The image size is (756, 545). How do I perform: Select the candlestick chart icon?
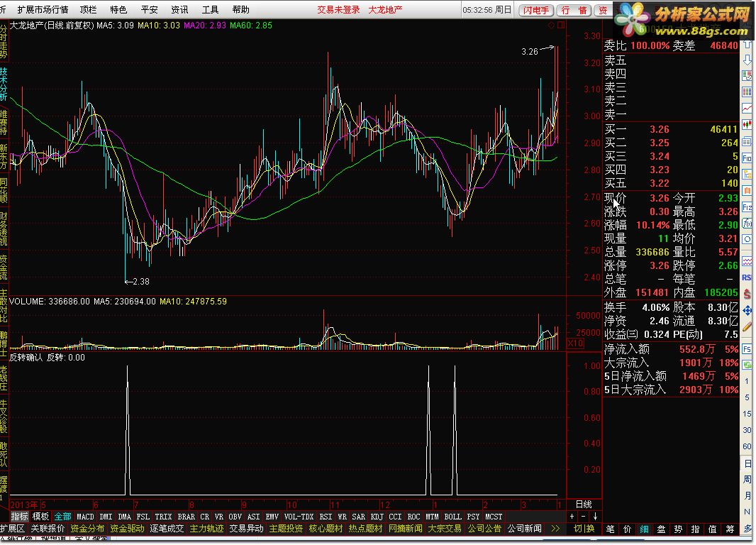(747, 124)
